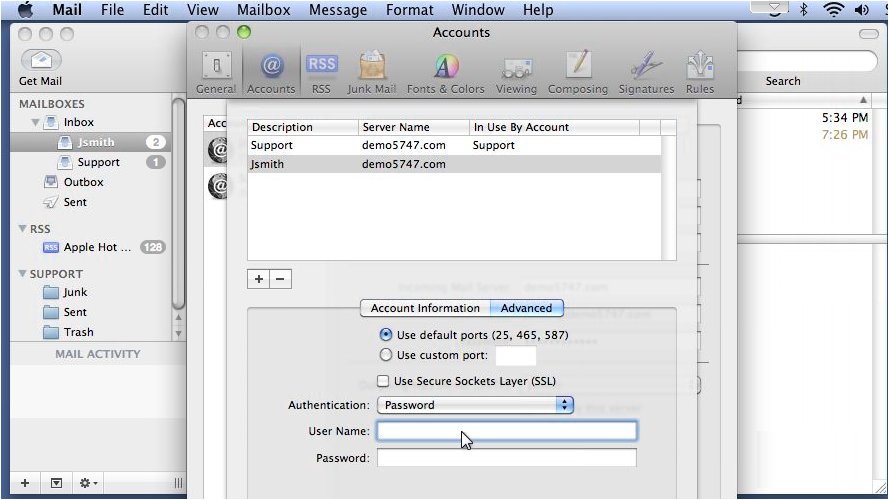Select Use default ports radio button

pyautogui.click(x=386, y=335)
